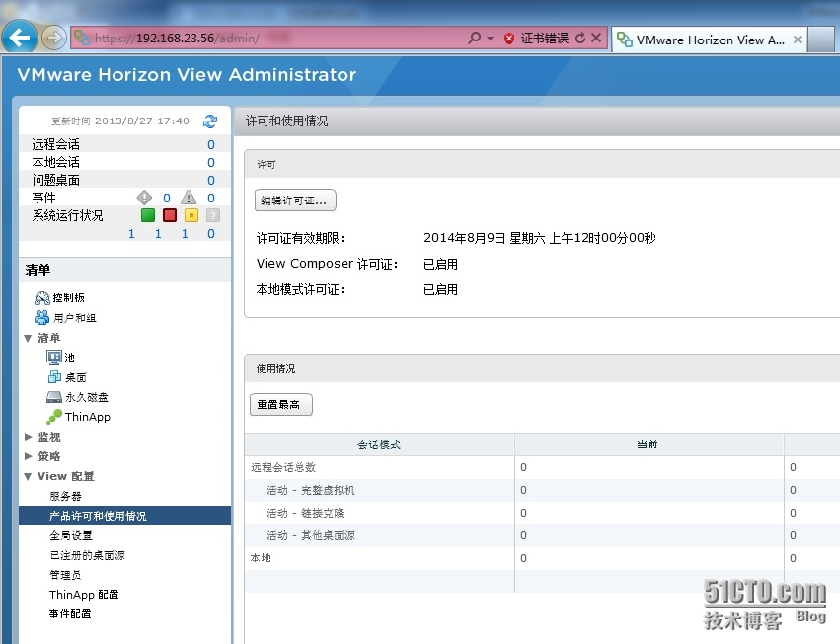Stop loading with the address bar X

click(596, 39)
